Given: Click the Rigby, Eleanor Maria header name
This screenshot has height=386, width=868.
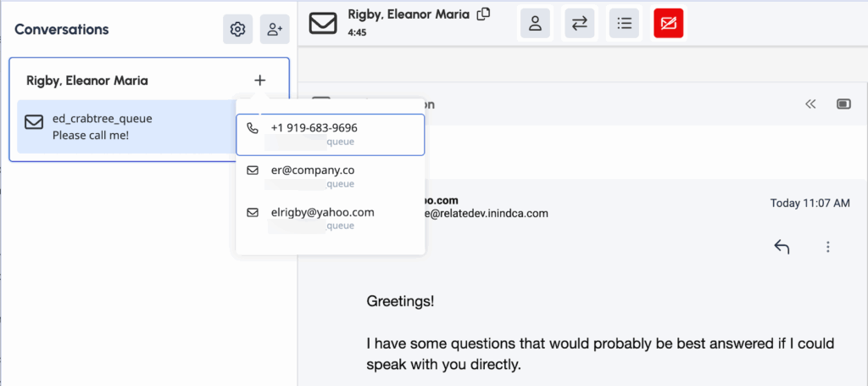Looking at the screenshot, I should coord(409,14).
